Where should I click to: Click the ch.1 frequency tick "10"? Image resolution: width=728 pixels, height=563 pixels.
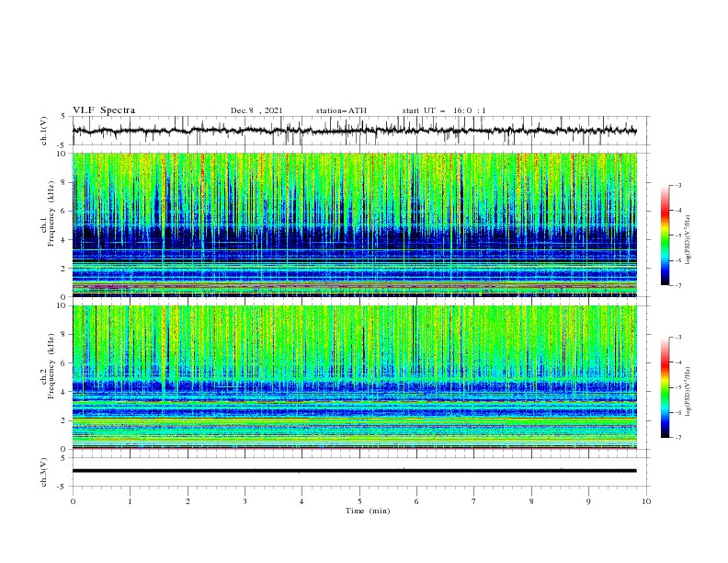point(63,154)
